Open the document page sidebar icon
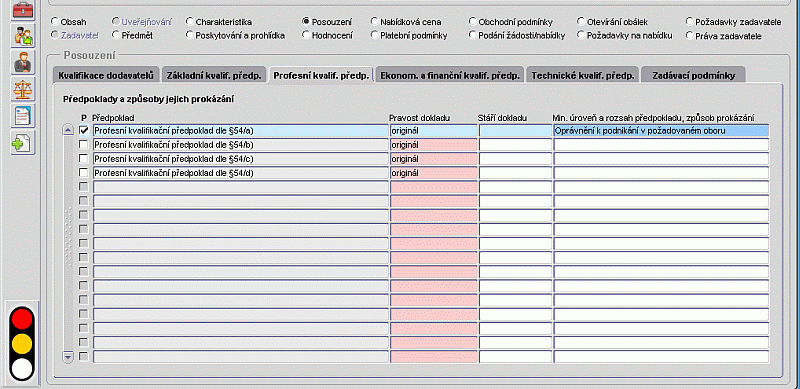The image size is (800, 389). point(23,116)
